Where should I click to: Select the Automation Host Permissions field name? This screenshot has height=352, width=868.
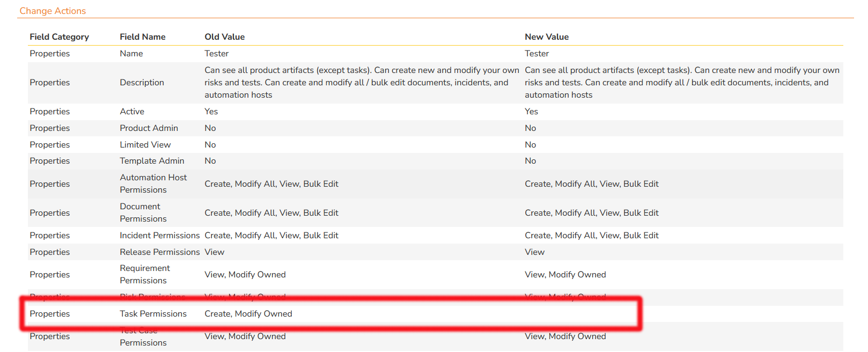(153, 184)
